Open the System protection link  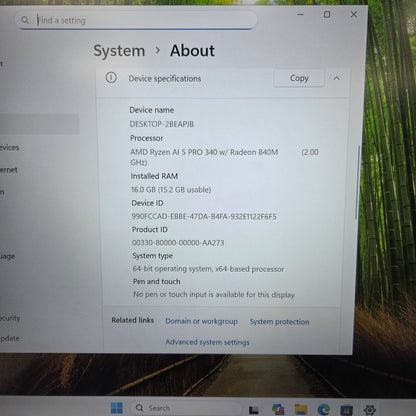coord(279,322)
